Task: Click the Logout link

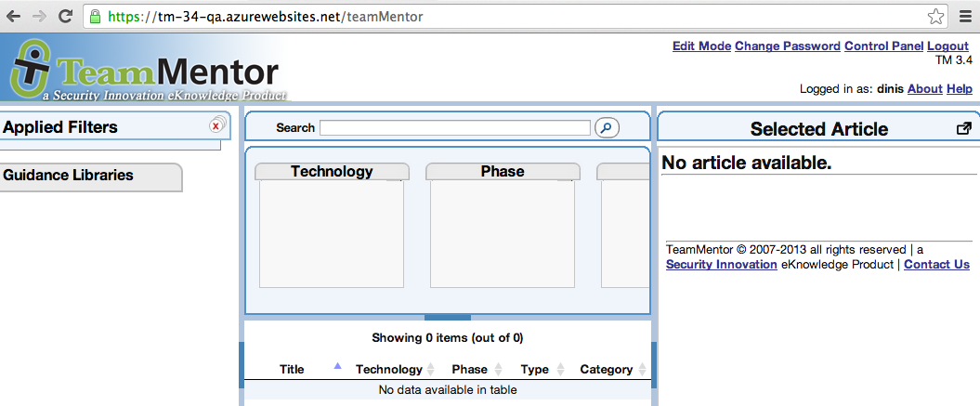Action: coord(947,46)
